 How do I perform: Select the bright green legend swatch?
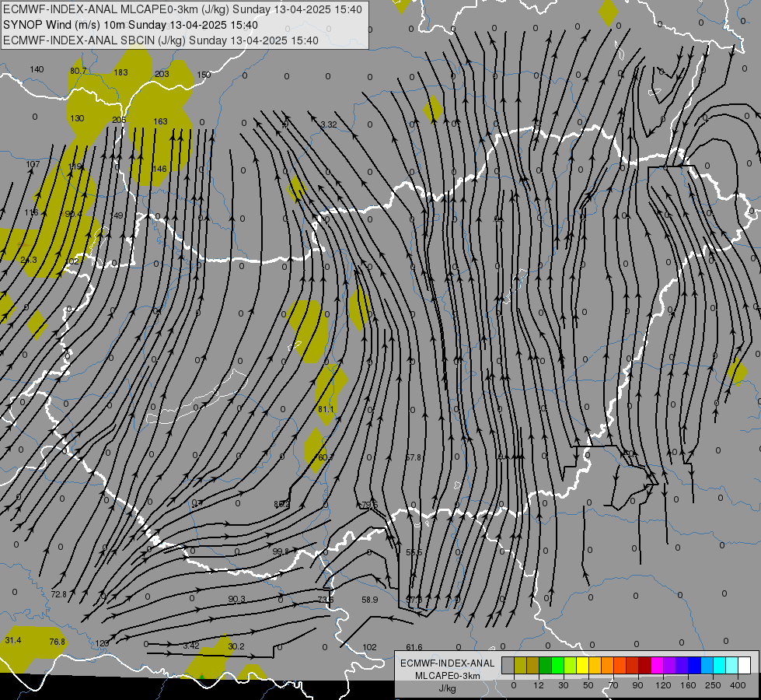pyautogui.click(x=558, y=666)
